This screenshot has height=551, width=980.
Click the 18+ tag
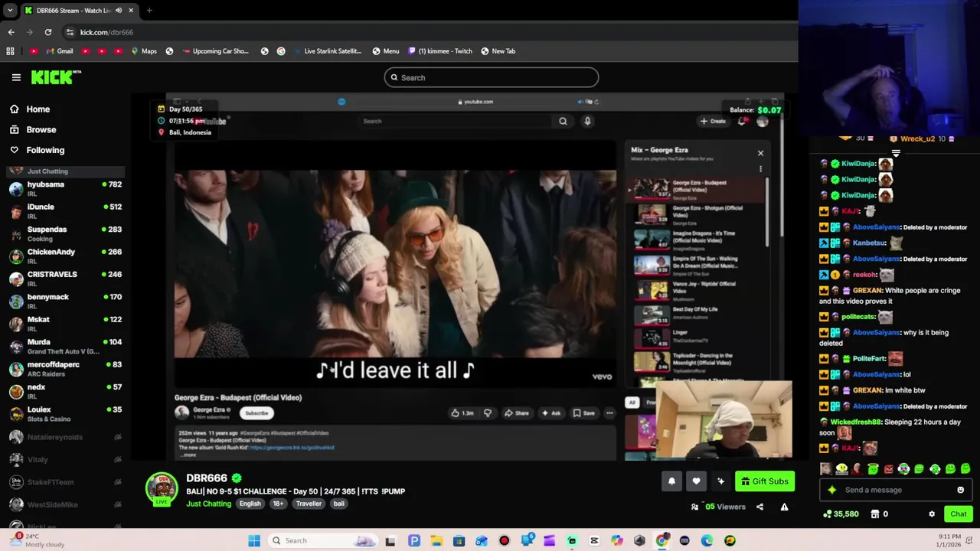[278, 504]
